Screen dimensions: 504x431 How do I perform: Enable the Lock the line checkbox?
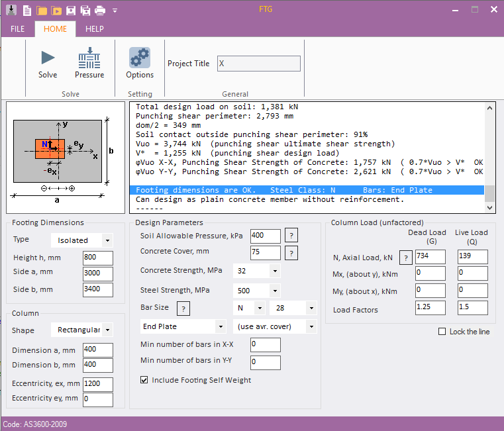click(442, 332)
